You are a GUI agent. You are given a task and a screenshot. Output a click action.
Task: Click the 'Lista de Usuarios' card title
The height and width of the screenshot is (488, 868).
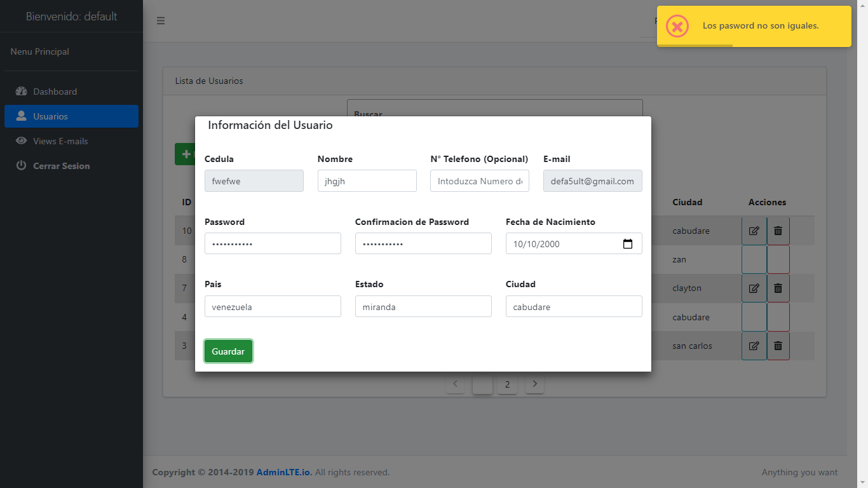pos(209,81)
